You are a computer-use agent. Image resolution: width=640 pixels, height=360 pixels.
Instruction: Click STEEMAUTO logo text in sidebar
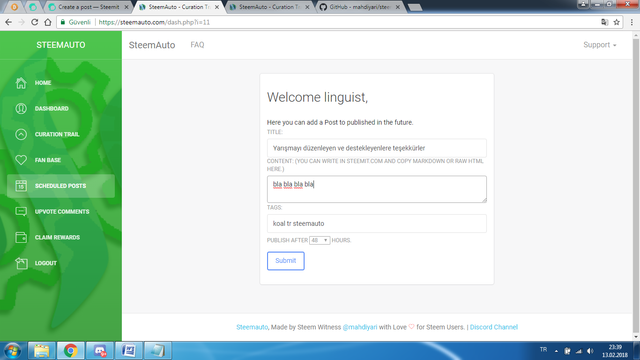pos(61,45)
